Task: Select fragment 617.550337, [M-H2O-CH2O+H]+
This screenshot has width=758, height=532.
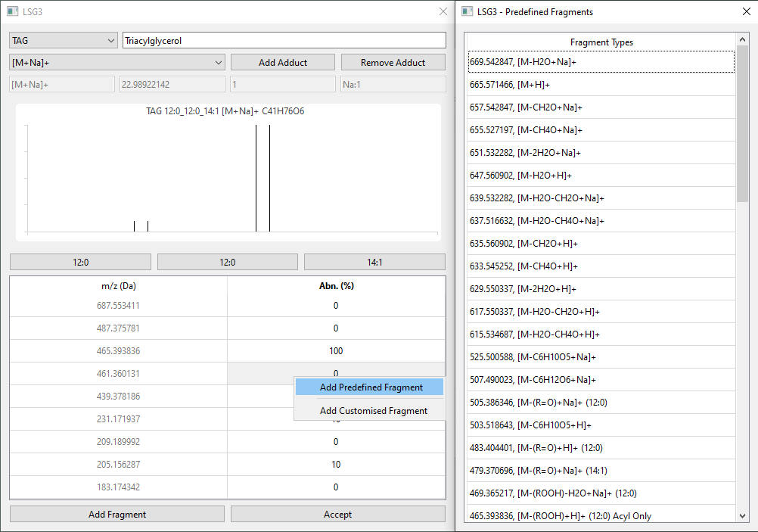Action: [601, 312]
